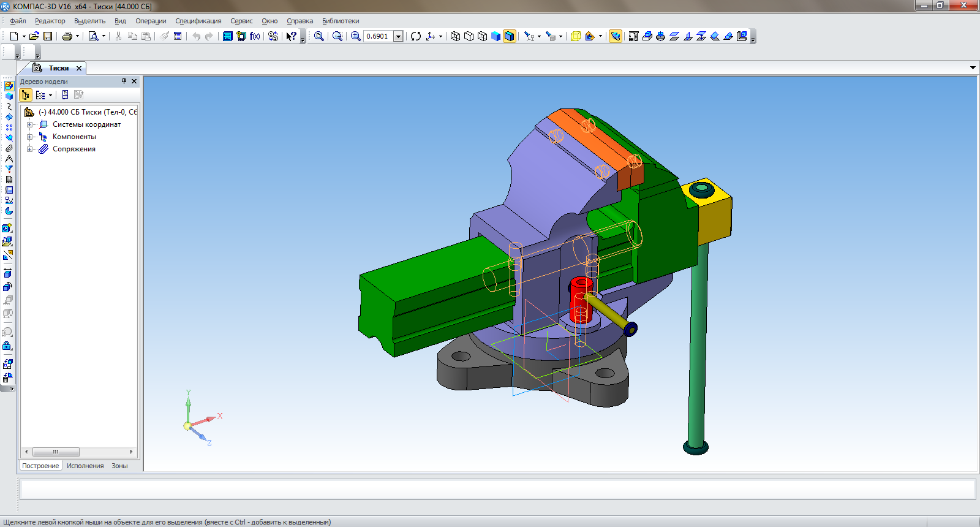Click the Rotate view circular arrows icon
Viewport: 980px width, 527px height.
416,36
